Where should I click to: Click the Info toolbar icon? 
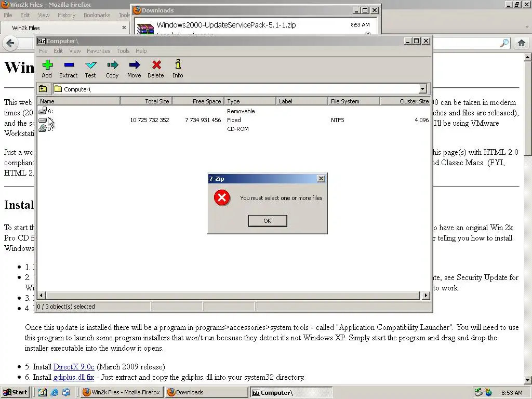[178, 69]
